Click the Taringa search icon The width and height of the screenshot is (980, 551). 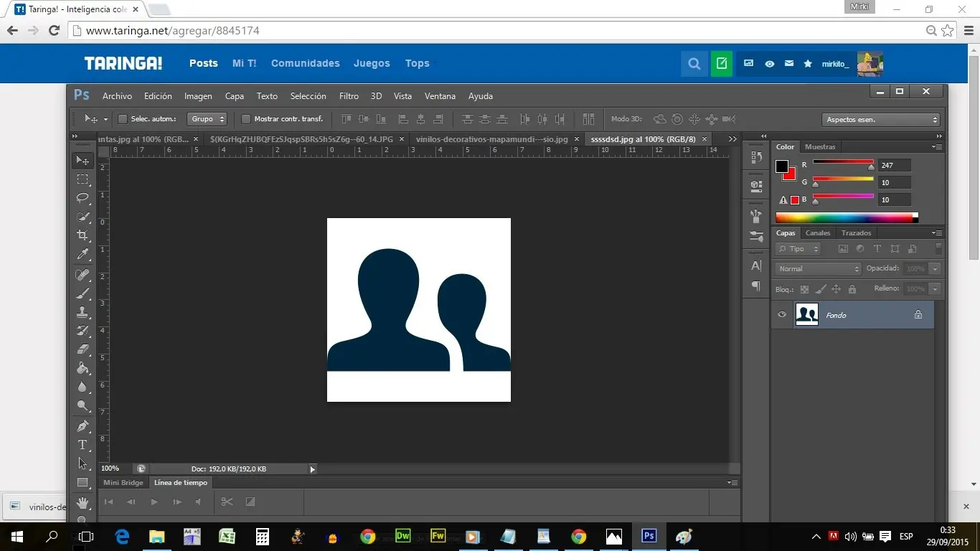pyautogui.click(x=694, y=63)
